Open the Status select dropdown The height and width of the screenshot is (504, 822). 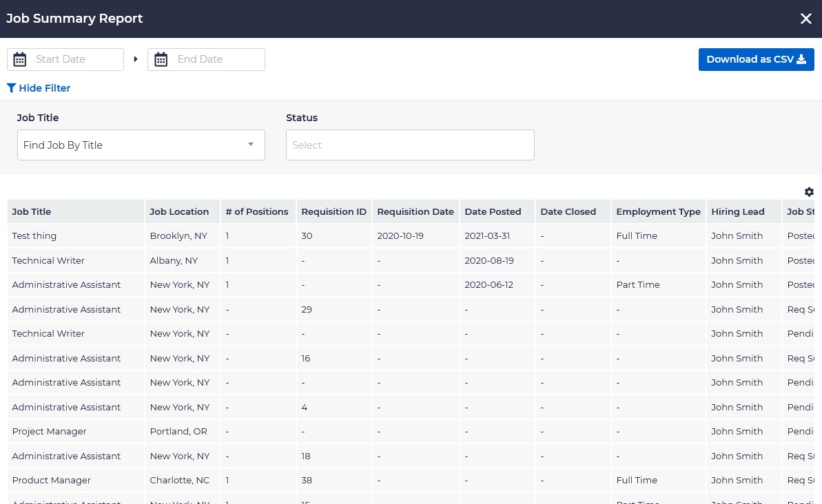click(x=410, y=145)
